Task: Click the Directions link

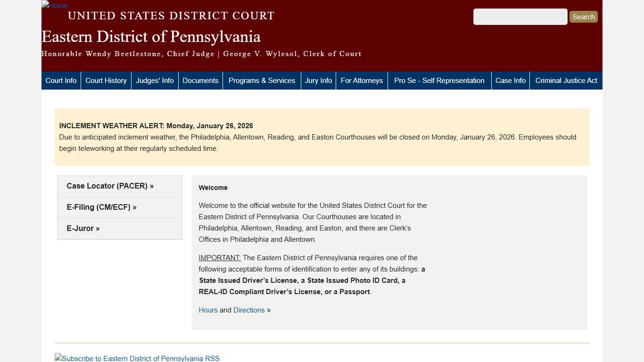Action: [249, 310]
